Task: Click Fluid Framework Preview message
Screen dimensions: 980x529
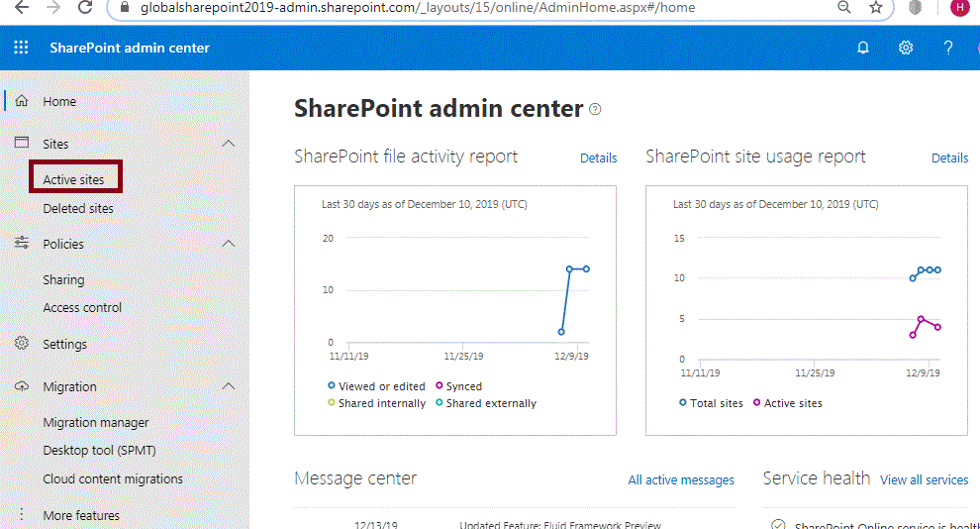Action: (560, 525)
